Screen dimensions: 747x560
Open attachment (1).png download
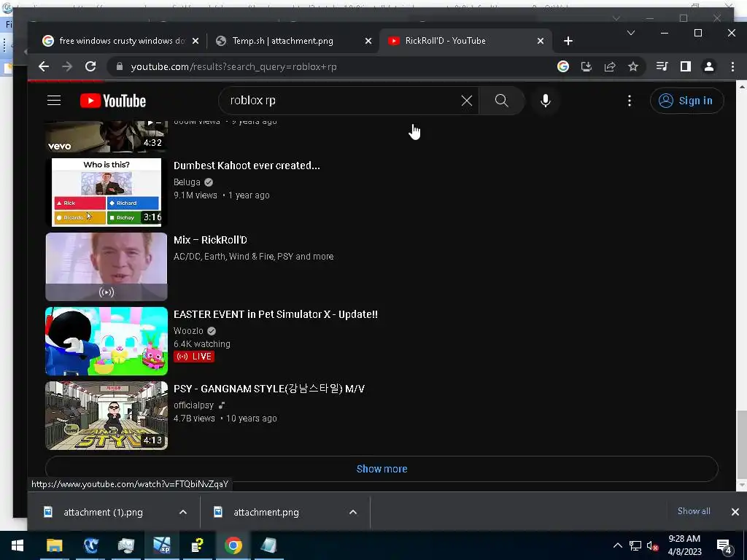(x=103, y=513)
